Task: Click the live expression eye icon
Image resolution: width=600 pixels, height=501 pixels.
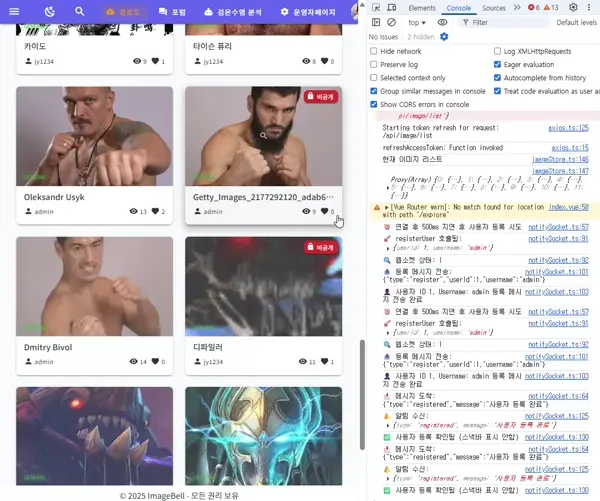Action: (443, 22)
